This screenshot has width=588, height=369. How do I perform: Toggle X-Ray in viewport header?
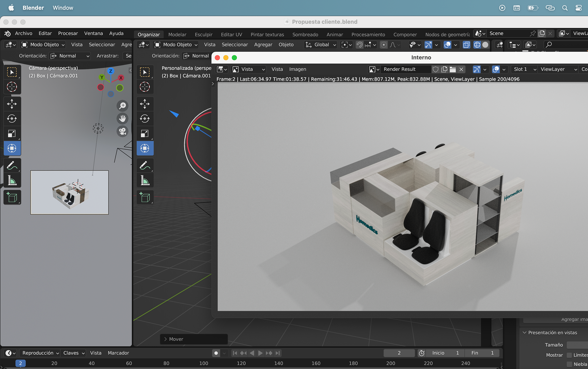pos(466,45)
